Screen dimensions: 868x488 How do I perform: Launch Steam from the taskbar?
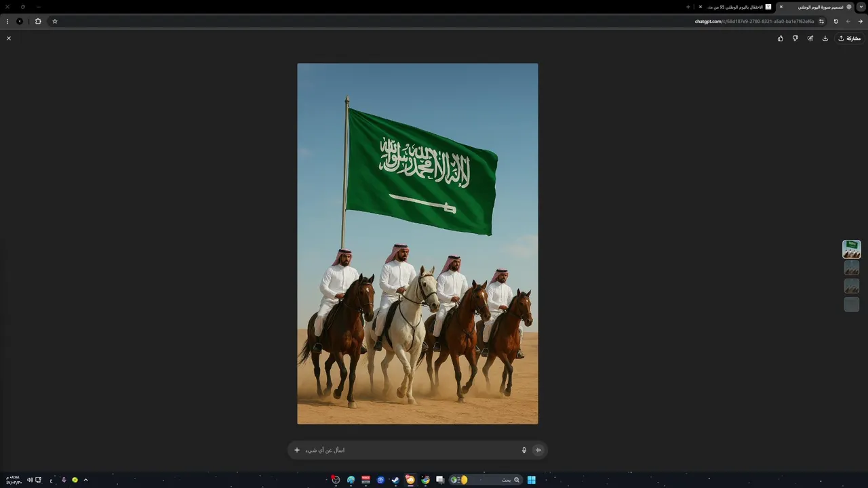click(x=395, y=480)
